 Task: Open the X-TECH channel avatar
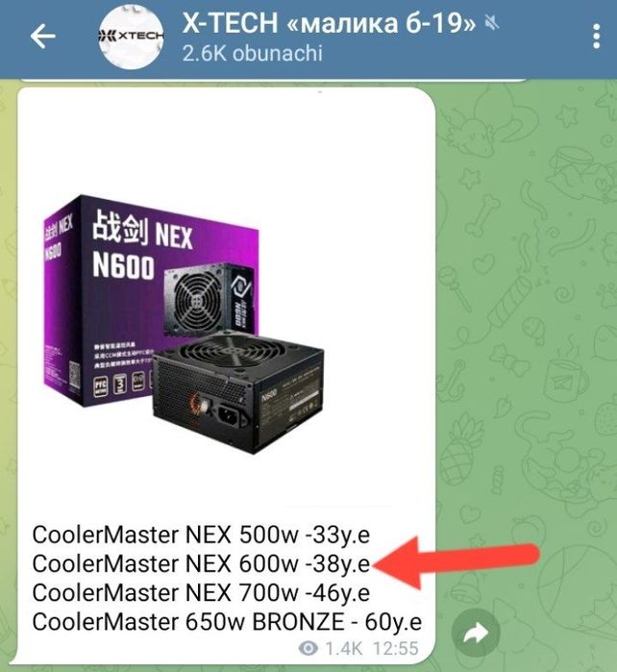point(131,37)
